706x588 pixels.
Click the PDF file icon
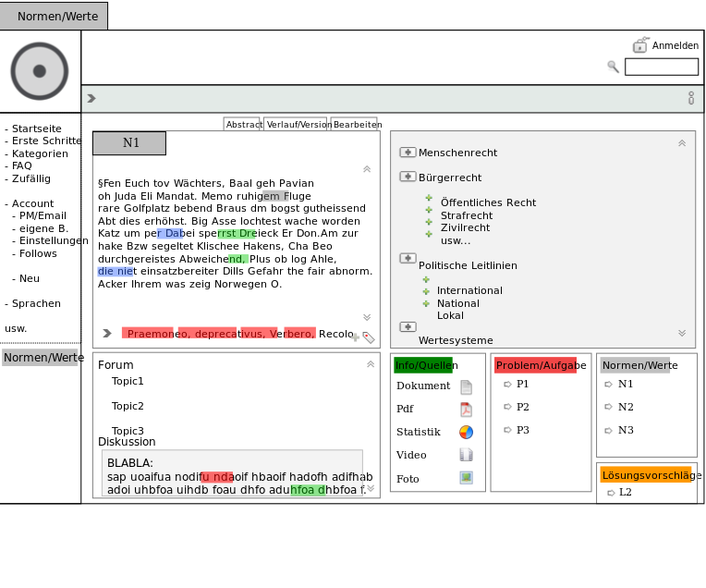[466, 410]
